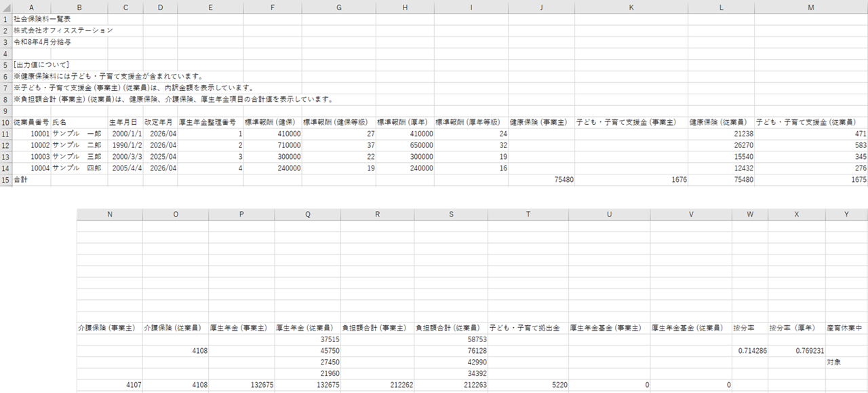Image resolution: width=868 pixels, height=393 pixels.
Task: Select row 15 header
Action: pyautogui.click(x=5, y=180)
